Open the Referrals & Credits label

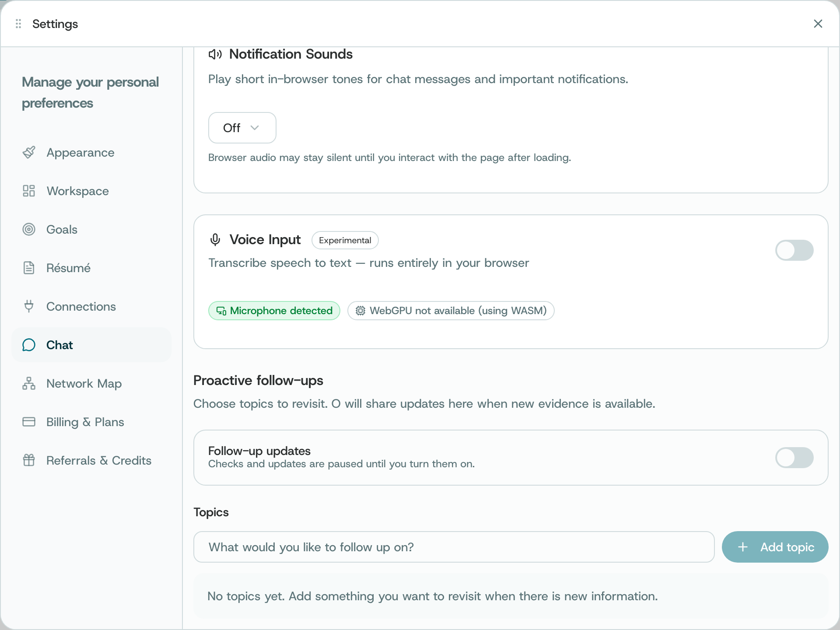99,460
